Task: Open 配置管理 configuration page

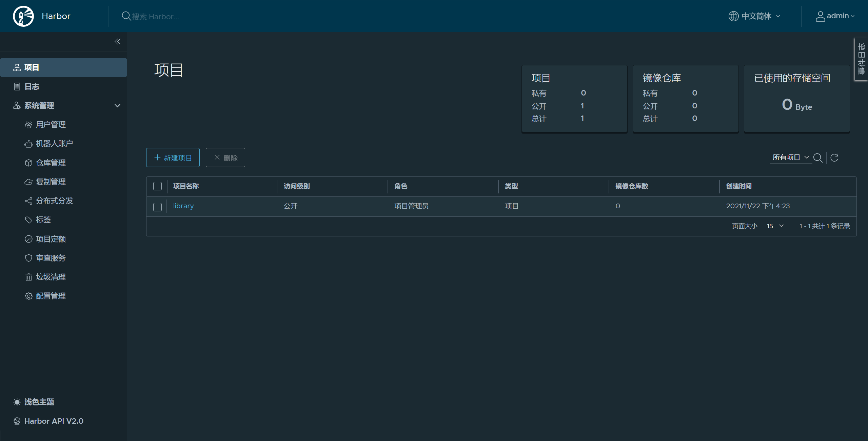Action: [x=51, y=296]
